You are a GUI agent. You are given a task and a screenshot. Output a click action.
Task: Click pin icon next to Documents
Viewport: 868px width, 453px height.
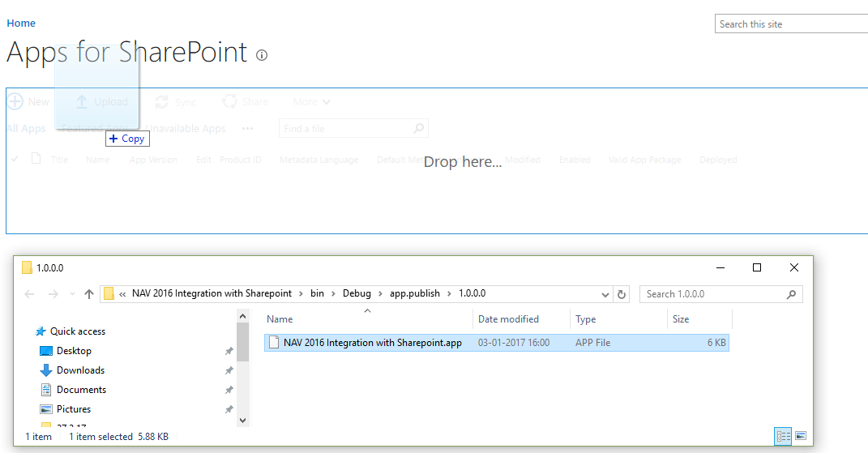[x=229, y=390]
